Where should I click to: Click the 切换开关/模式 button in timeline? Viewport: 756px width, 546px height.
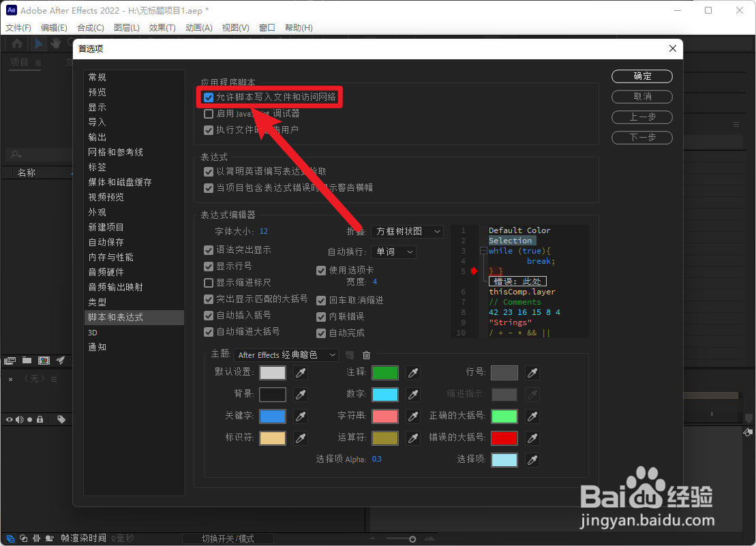pos(228,539)
